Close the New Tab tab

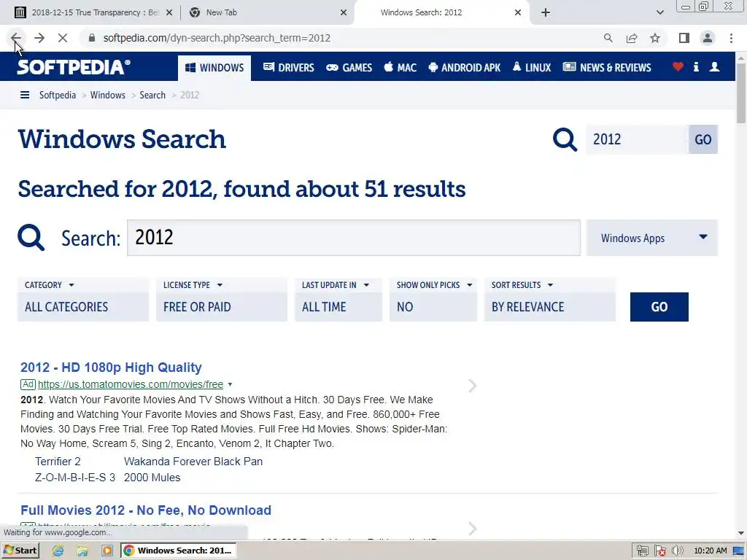click(x=344, y=12)
